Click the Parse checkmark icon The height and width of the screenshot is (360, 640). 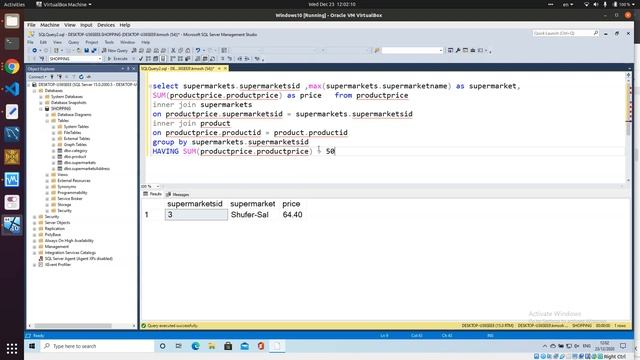click(x=141, y=59)
